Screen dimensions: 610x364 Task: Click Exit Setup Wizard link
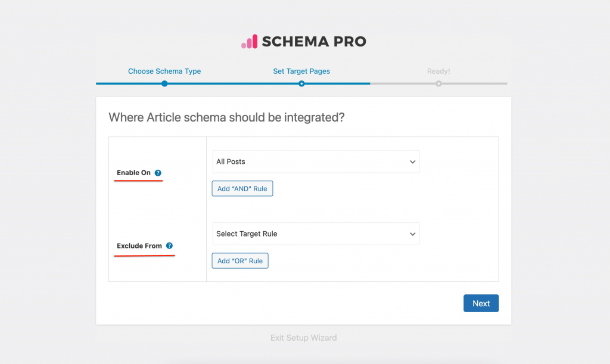point(303,337)
